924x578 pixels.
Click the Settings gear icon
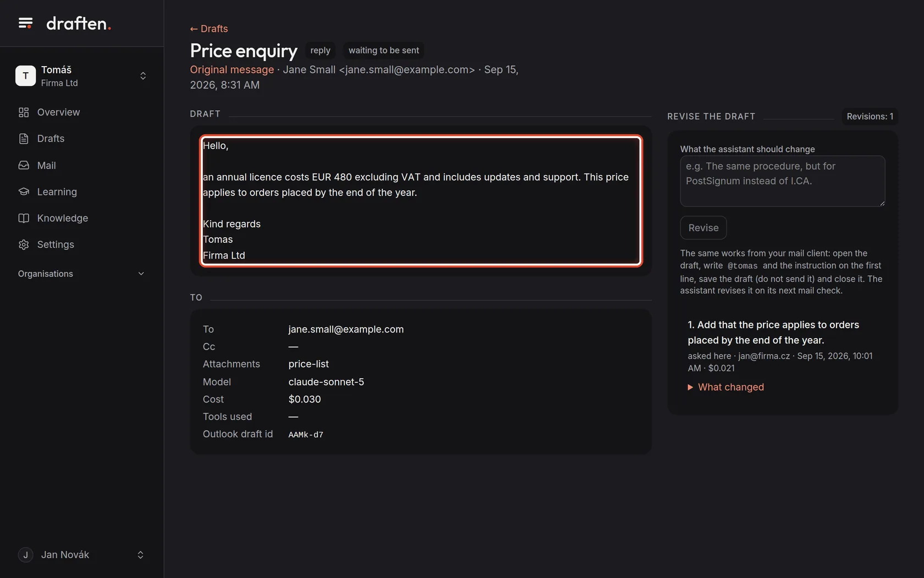pos(24,244)
